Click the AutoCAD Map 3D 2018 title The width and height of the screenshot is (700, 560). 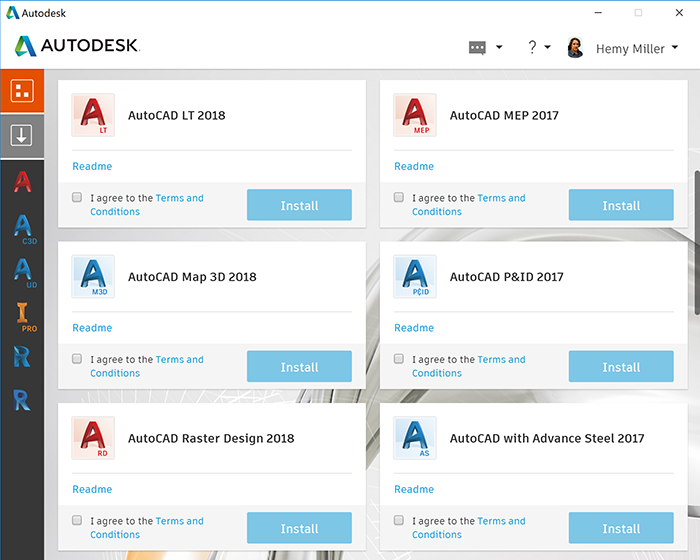coord(192,277)
